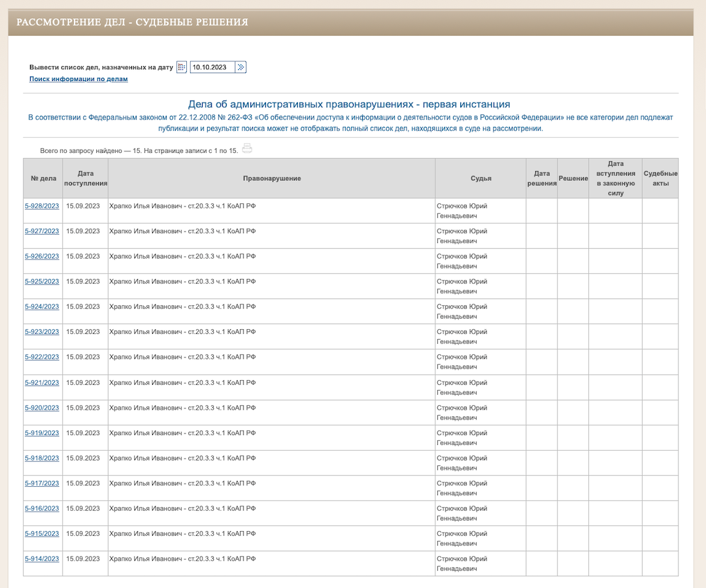Open case 5-917/2023
Viewport: 706px width, 588px height.
(x=42, y=483)
